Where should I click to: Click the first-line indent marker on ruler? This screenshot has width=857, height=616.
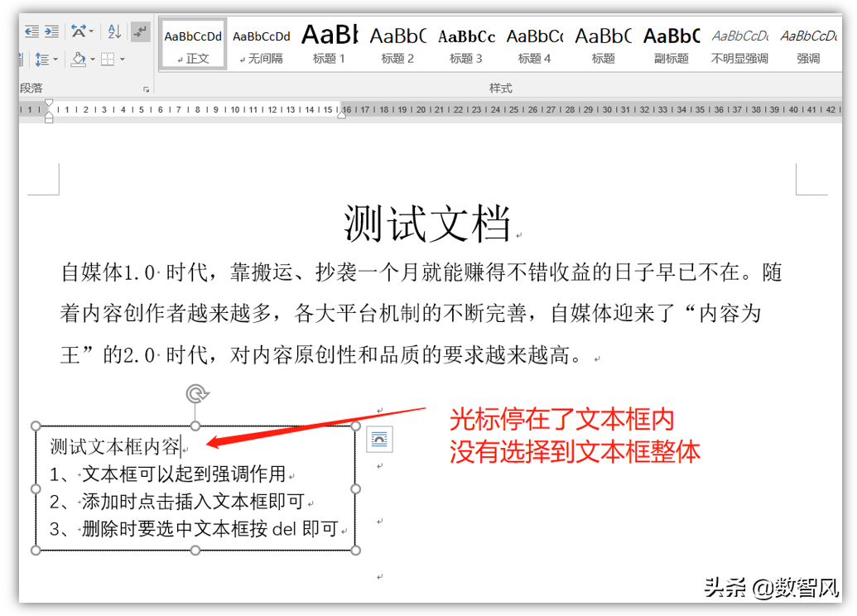coord(49,103)
